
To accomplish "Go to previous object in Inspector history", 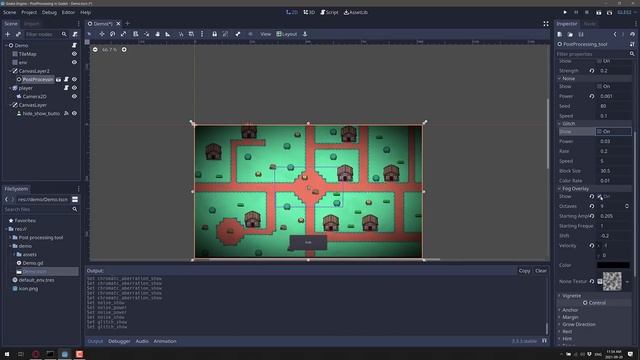I will [615, 35].
